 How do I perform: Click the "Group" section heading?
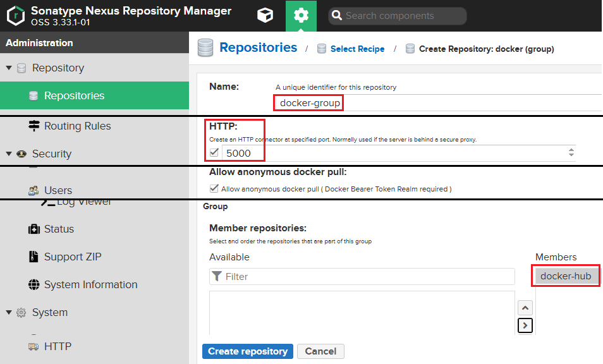point(216,207)
